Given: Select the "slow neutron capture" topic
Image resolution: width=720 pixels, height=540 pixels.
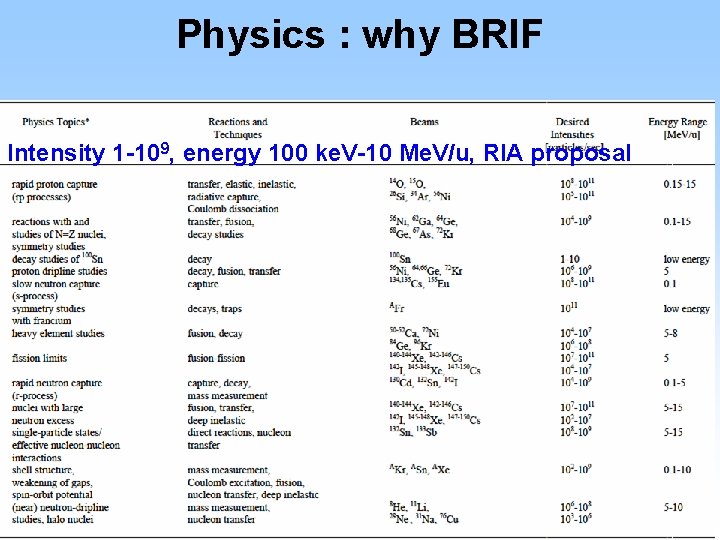Looking at the screenshot, I should (x=56, y=284).
